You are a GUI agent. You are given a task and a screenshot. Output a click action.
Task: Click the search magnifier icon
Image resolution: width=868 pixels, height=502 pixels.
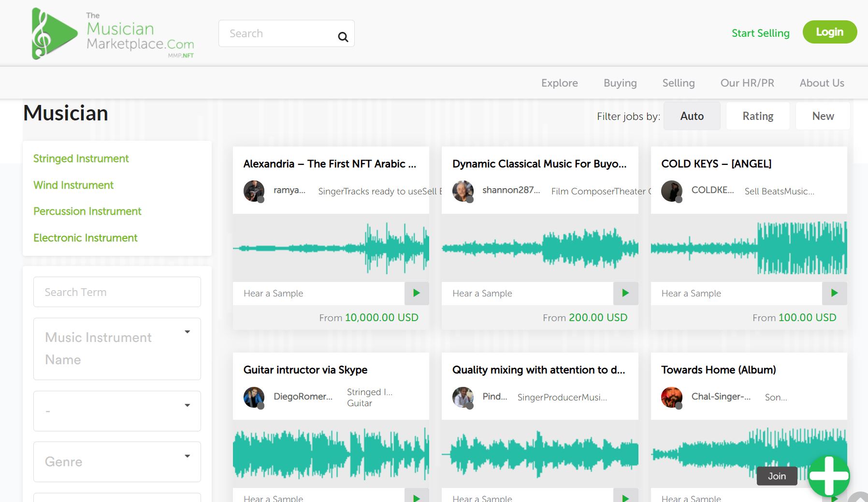tap(343, 37)
